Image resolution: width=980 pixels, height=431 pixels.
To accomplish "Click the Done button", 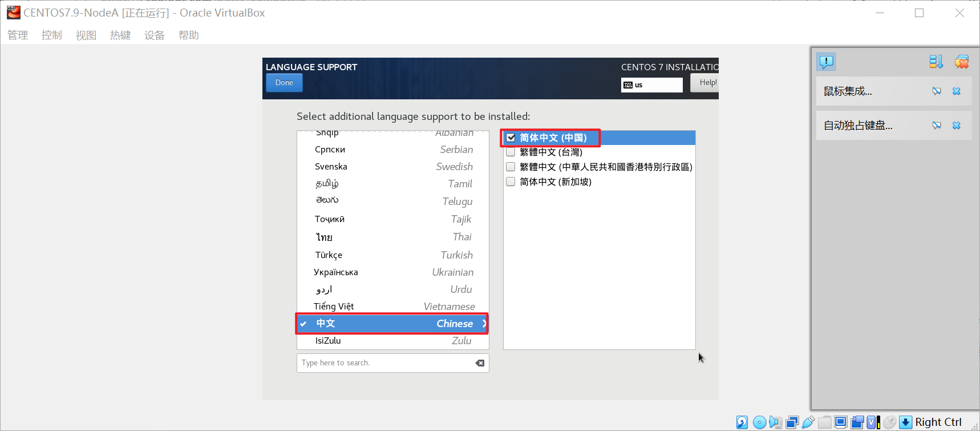I will pyautogui.click(x=284, y=83).
